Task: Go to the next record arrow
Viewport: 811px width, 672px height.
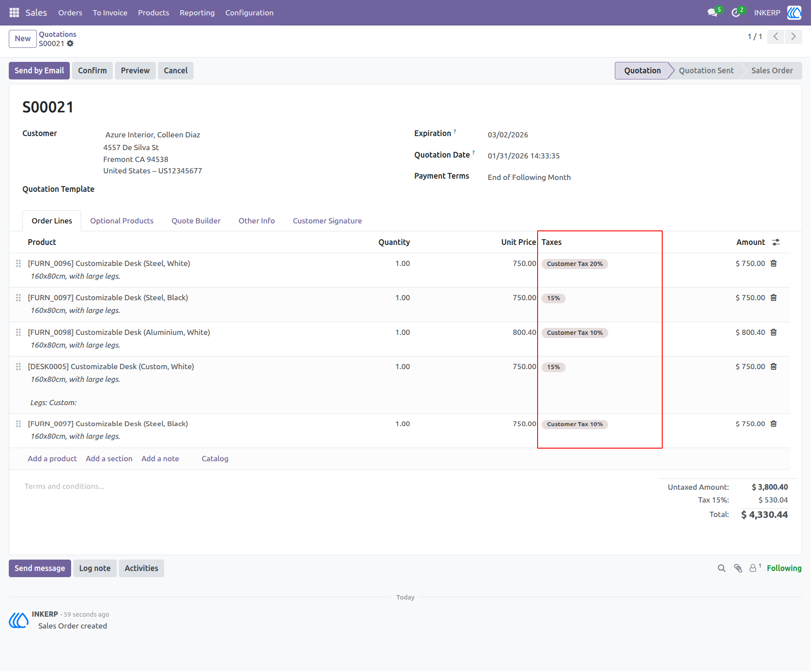Action: pyautogui.click(x=793, y=37)
